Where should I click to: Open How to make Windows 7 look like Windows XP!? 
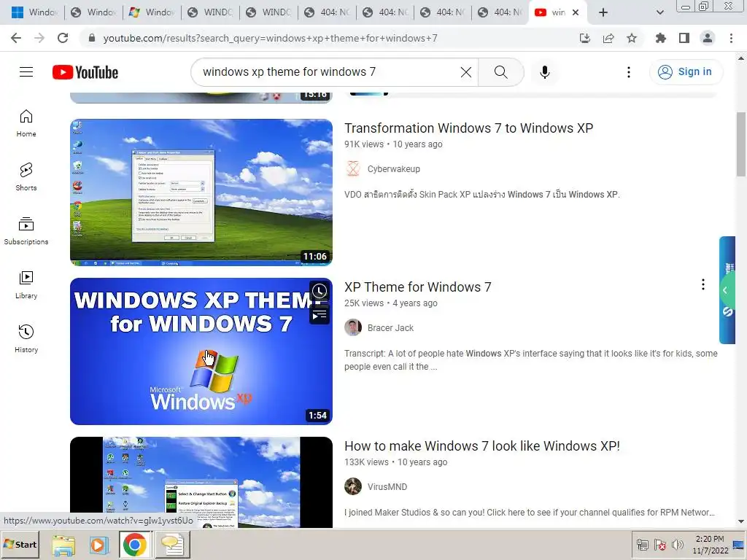tap(482, 446)
